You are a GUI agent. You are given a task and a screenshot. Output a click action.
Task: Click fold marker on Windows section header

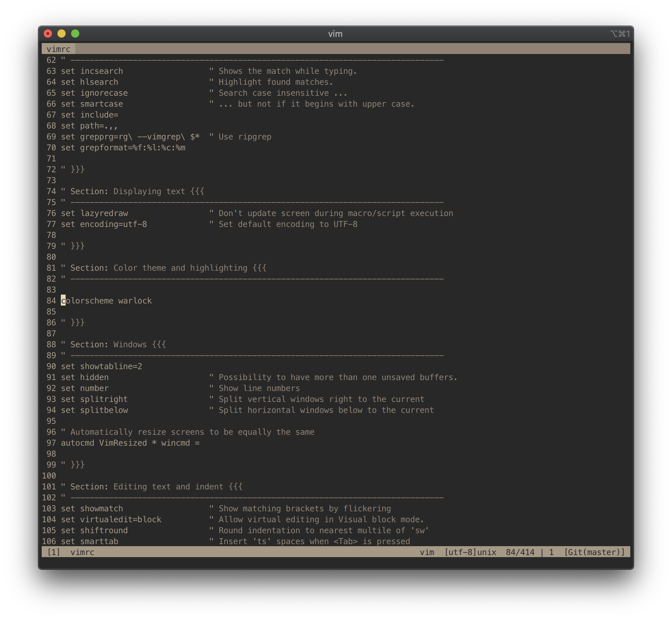pyautogui.click(x=159, y=345)
